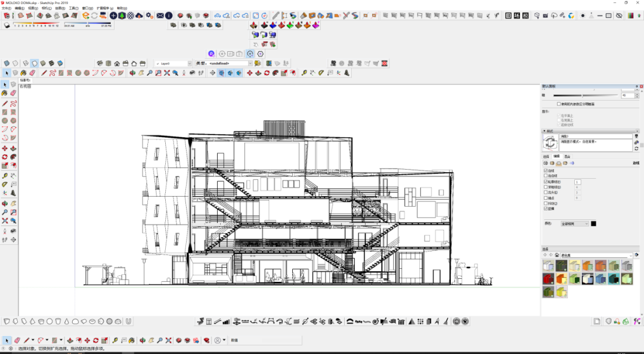The width and height of the screenshot is (644, 354).
Task: Open the 文件 File menu
Action: click(x=7, y=8)
